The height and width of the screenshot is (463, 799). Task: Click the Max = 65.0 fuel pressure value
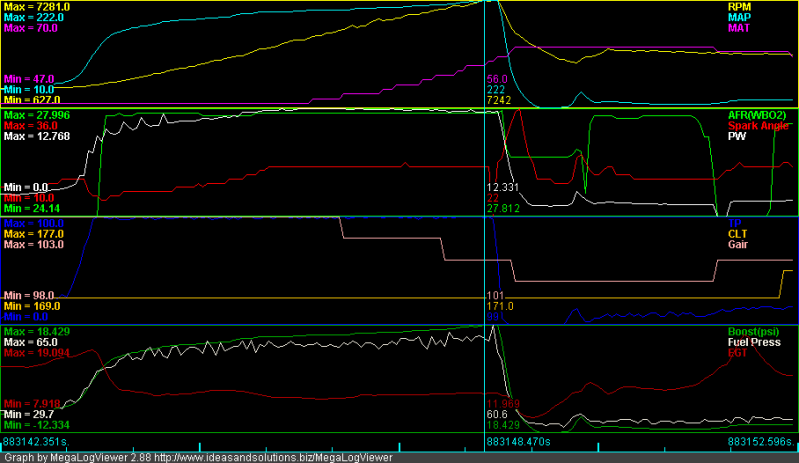point(28,342)
